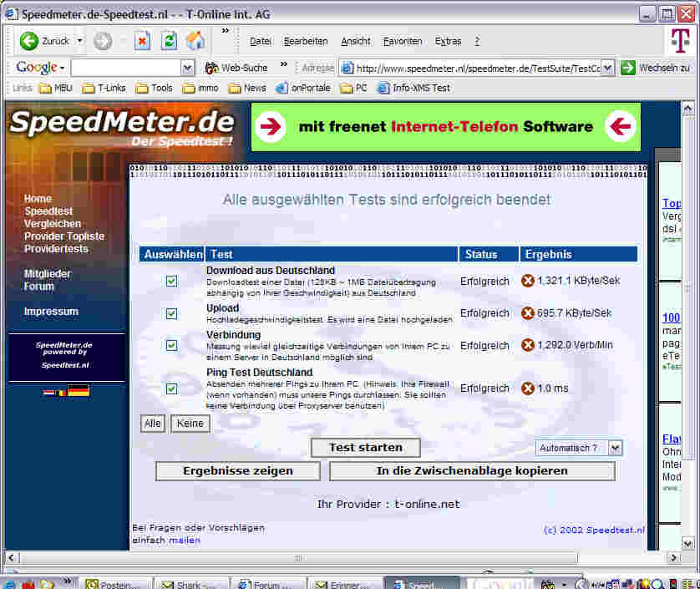Image resolution: width=700 pixels, height=589 pixels.
Task: Click the Web-Suche binoculars button
Action: click(x=236, y=68)
